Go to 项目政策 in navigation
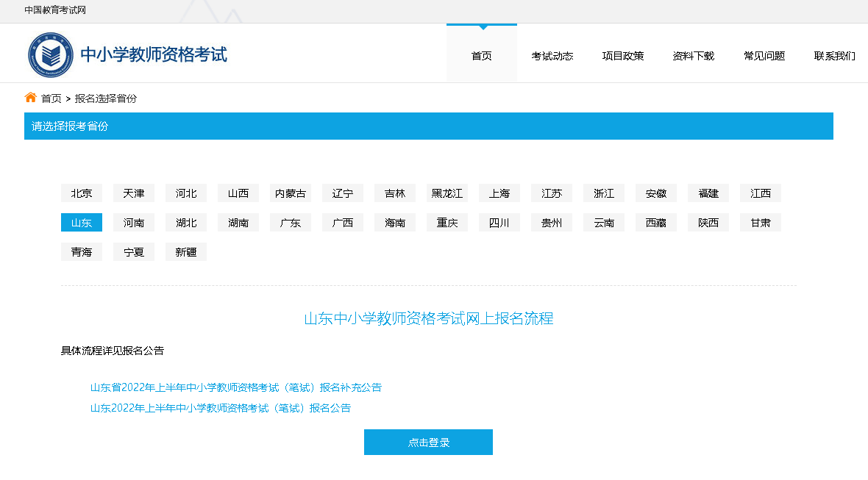868x480 pixels. click(x=622, y=56)
